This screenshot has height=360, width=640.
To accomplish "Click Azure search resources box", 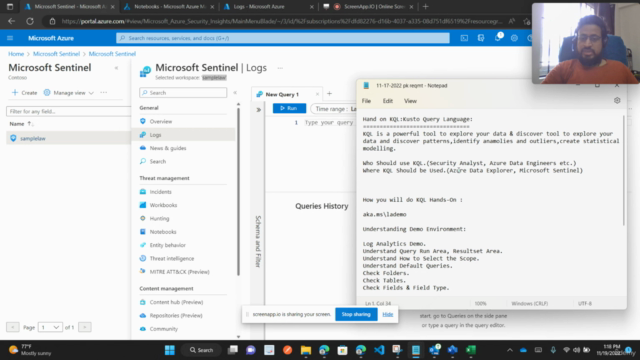I will pyautogui.click(x=282, y=38).
